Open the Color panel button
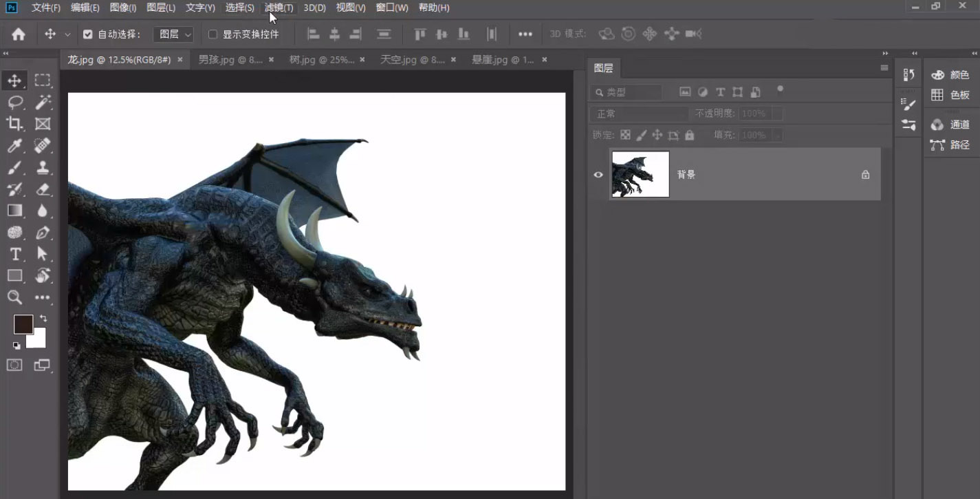Screen dimensions: 980x499 click(x=952, y=75)
